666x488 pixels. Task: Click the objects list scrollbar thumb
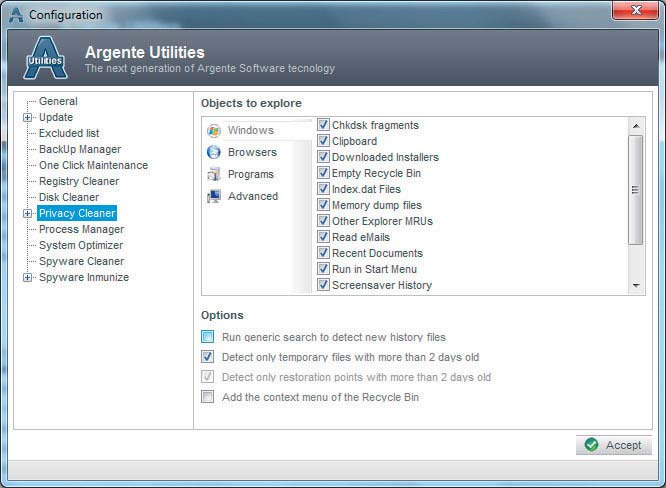[x=636, y=190]
